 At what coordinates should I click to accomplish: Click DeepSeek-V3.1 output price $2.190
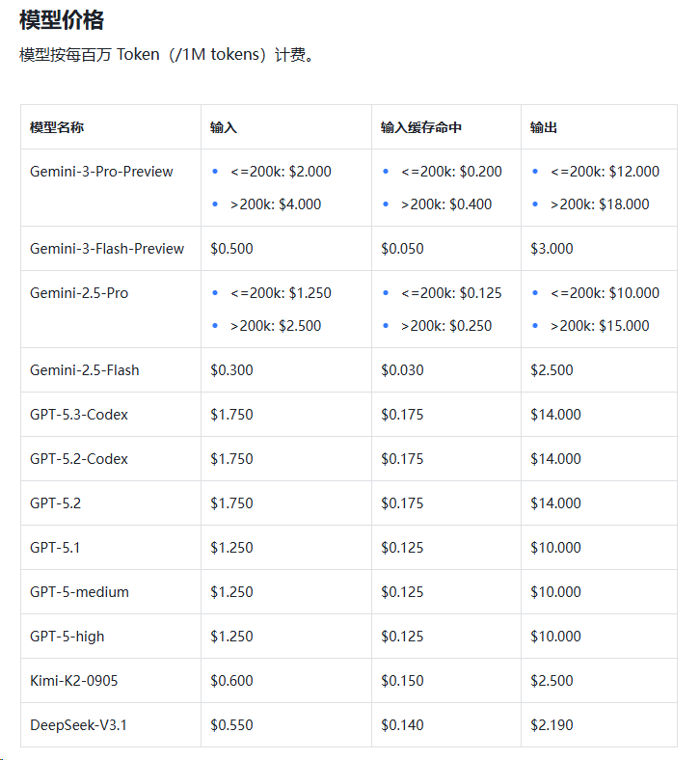[552, 725]
